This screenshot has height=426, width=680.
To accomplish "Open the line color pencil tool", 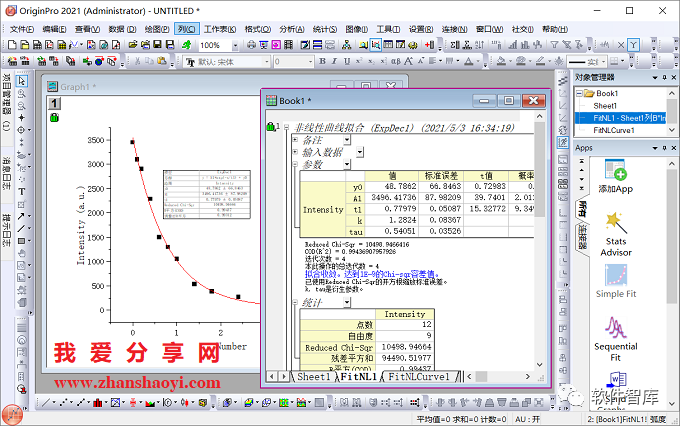I will (542, 61).
